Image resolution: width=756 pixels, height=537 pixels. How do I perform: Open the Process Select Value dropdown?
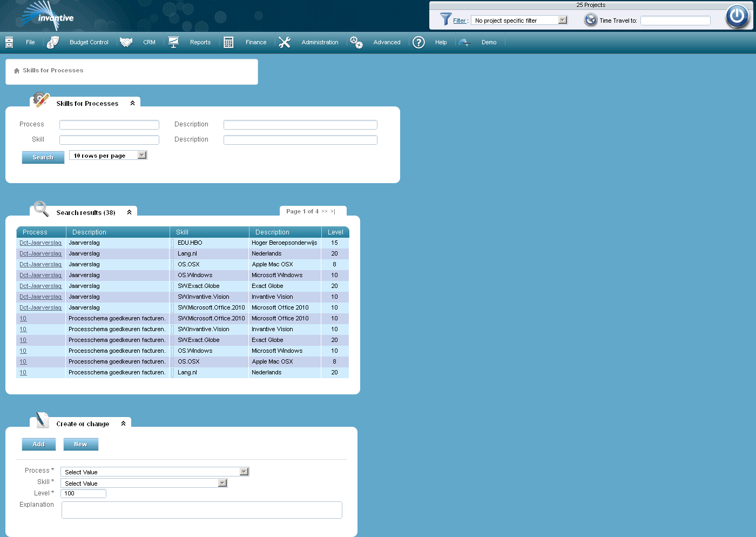tap(244, 471)
